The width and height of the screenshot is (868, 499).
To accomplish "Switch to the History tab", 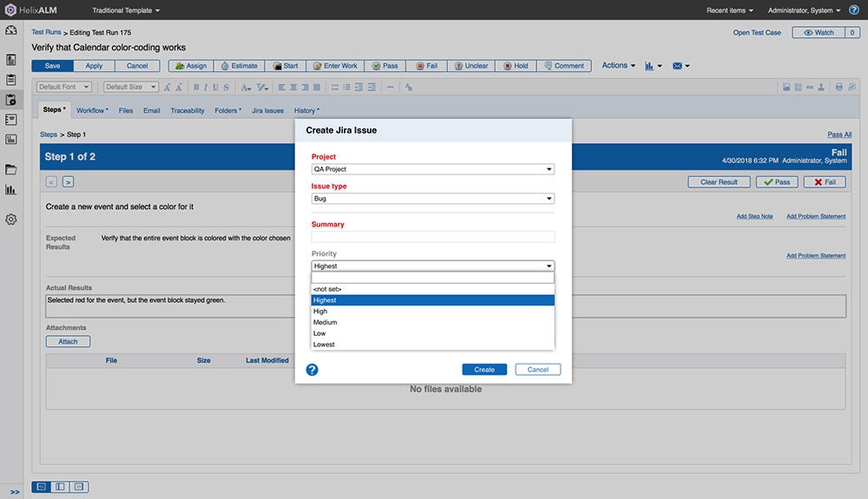I will pyautogui.click(x=306, y=110).
